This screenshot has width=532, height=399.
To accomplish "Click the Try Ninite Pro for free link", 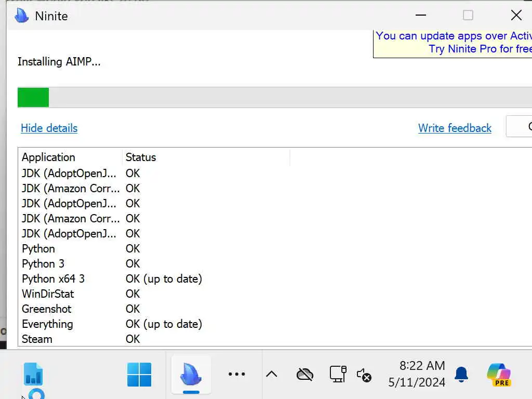I will pyautogui.click(x=480, y=49).
